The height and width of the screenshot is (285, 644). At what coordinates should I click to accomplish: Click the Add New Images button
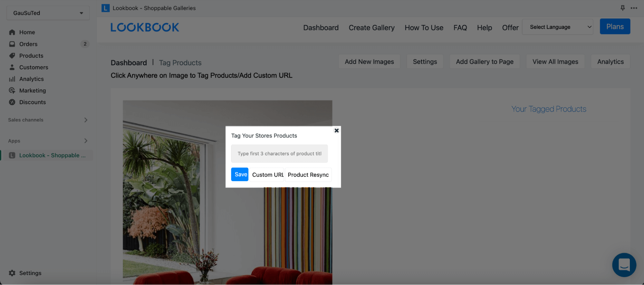[x=369, y=62]
